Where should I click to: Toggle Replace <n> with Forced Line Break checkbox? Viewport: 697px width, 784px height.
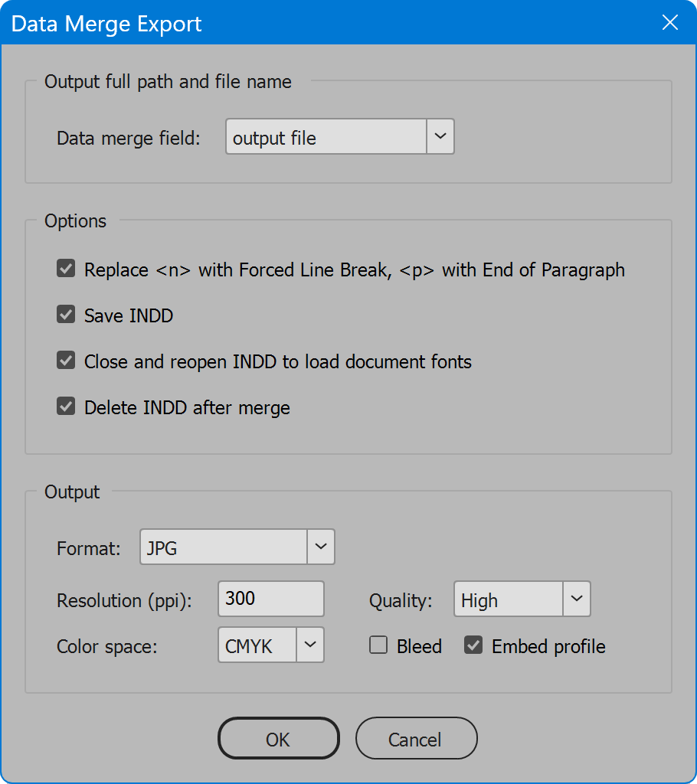(66, 269)
